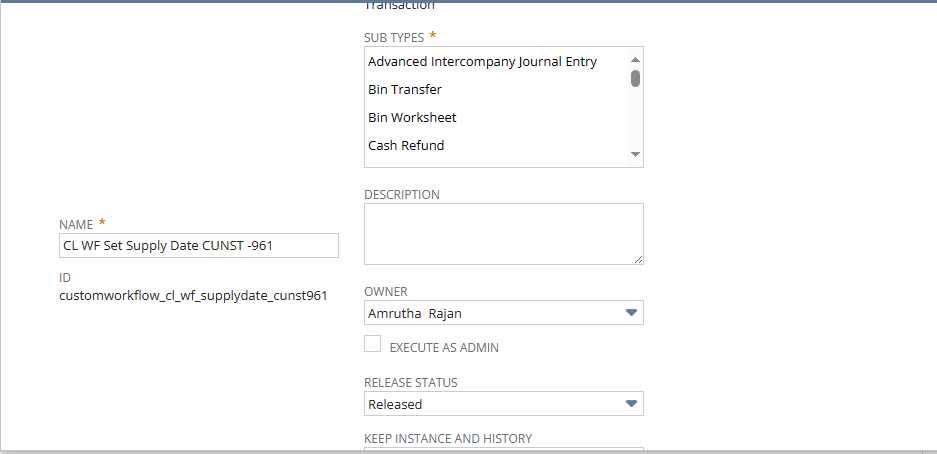Focus the Name text field
This screenshot has width=937, height=454.
click(199, 246)
